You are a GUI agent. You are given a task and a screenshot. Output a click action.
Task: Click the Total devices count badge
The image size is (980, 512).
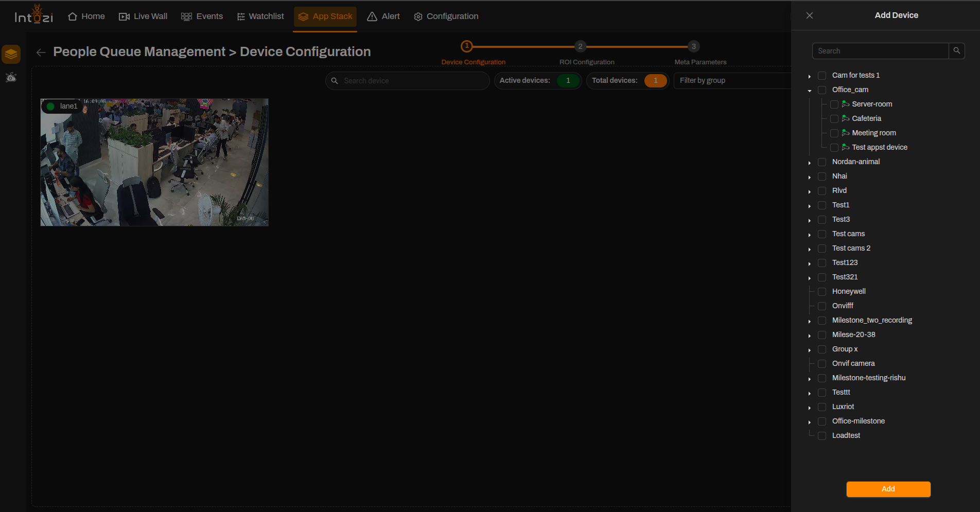[x=656, y=81]
